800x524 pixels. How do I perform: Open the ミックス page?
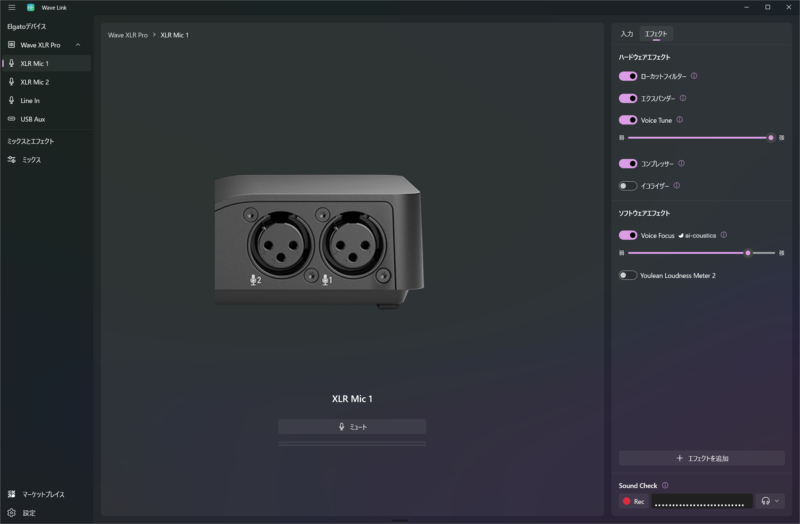(x=46, y=160)
